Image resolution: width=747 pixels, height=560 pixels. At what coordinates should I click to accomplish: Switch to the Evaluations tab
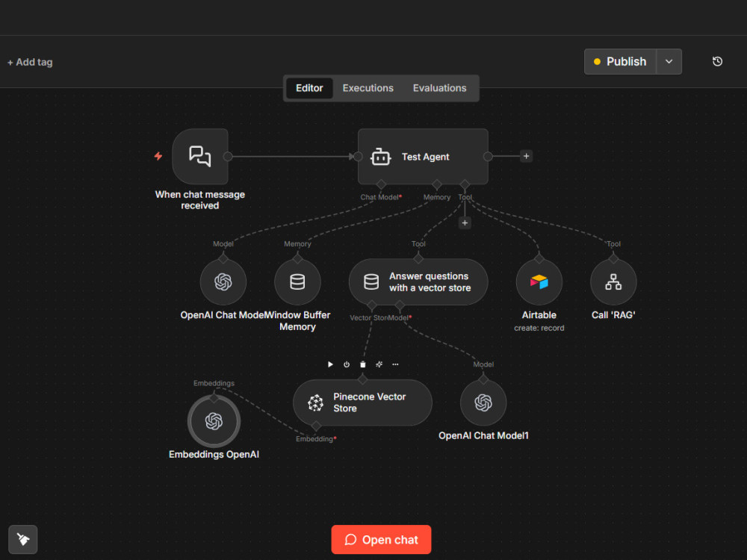(x=439, y=88)
